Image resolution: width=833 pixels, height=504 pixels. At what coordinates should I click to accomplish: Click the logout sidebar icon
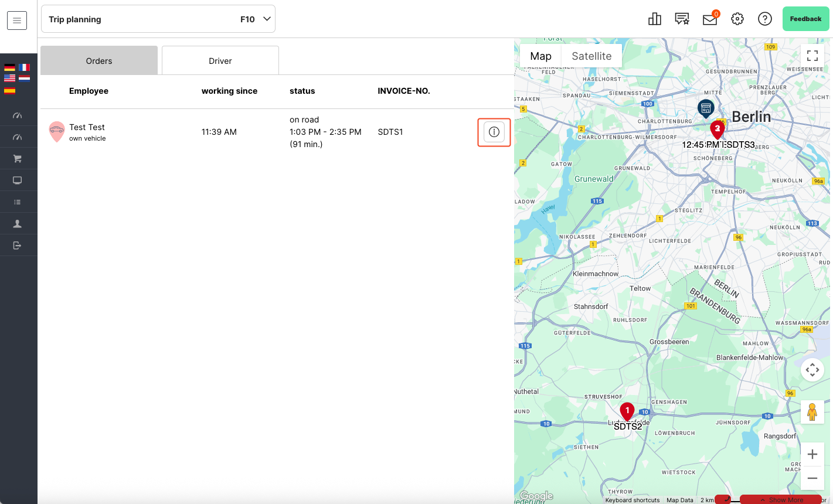point(18,246)
